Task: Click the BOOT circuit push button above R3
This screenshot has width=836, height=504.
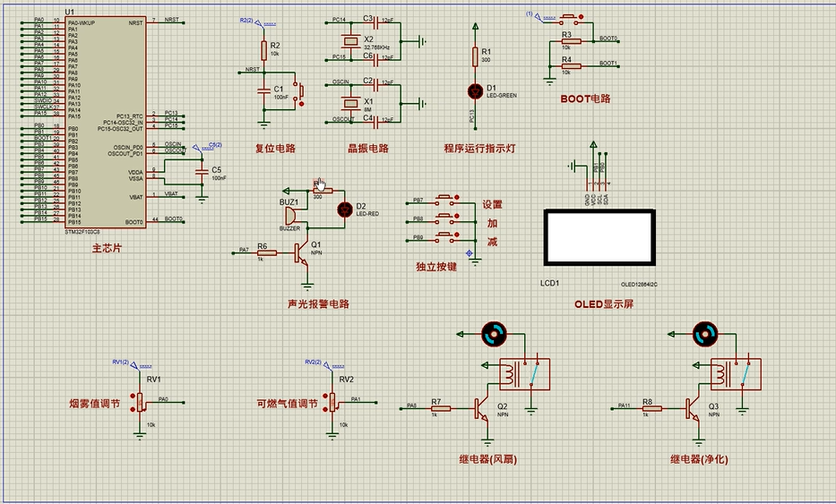Action: [569, 19]
